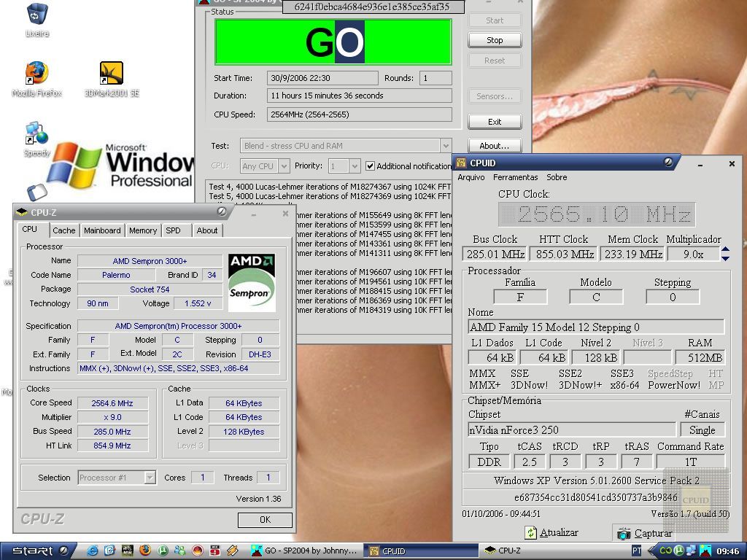747x560 pixels.
Task: Open the Test type dropdown in SP2004
Action: [446, 146]
